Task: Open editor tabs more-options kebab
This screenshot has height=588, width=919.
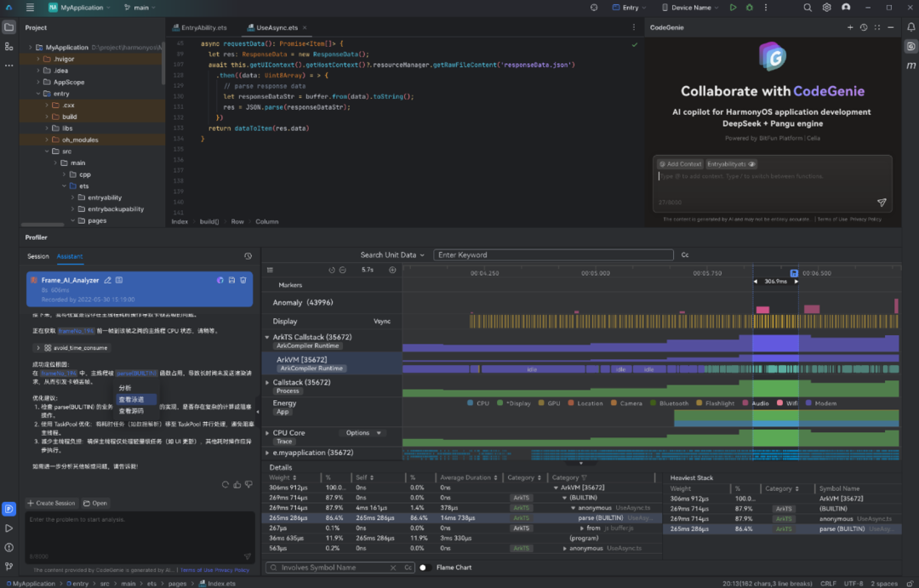Action: tap(634, 27)
